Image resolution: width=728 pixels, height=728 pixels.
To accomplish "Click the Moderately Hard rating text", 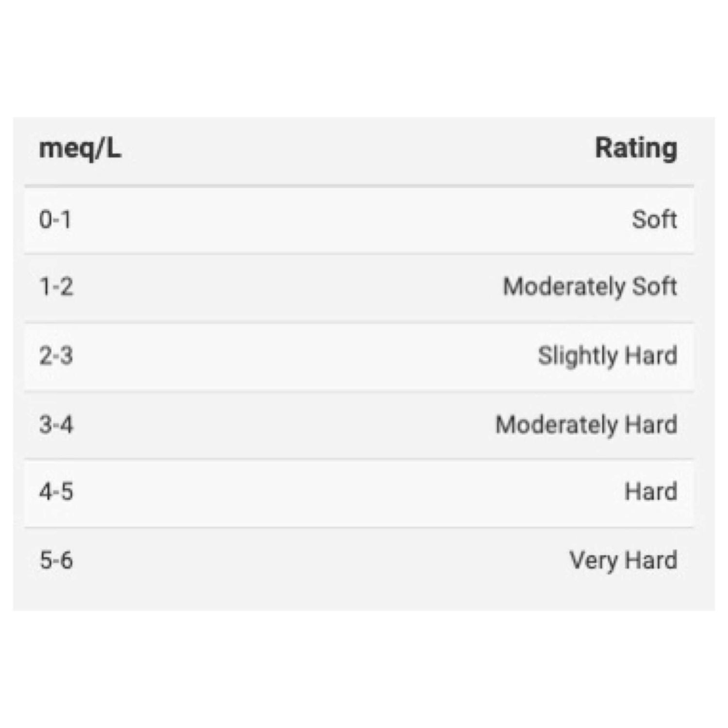I will pyautogui.click(x=586, y=425).
